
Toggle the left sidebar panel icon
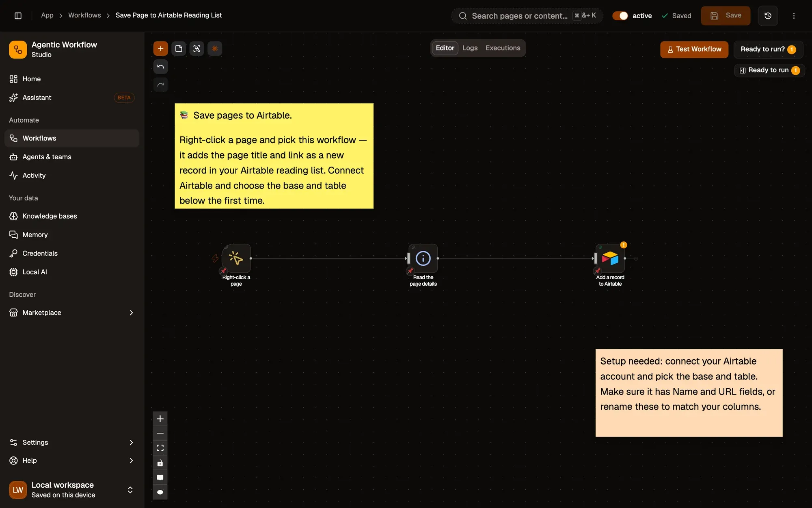18,15
